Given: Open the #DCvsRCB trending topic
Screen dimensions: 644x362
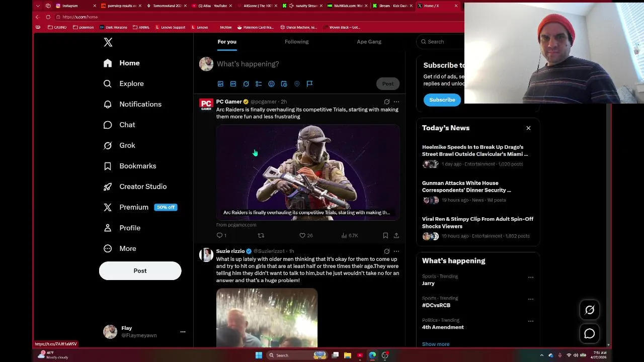Looking at the screenshot, I should [436, 305].
